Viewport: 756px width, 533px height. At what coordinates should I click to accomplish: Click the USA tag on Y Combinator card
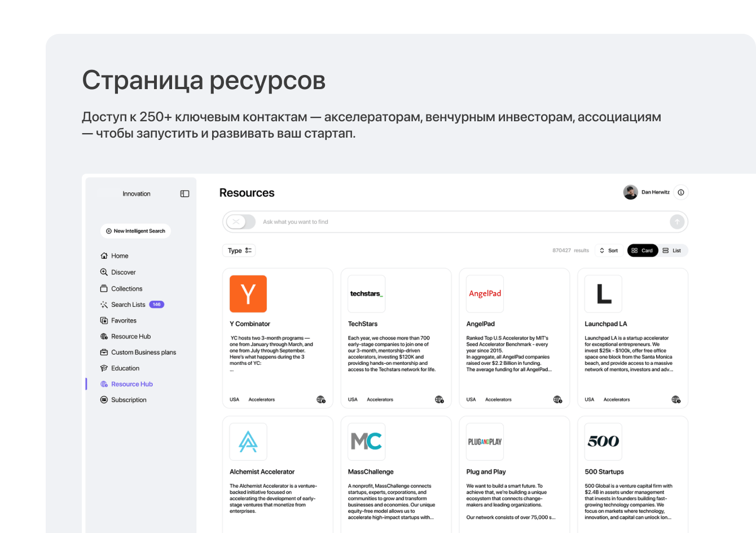pos(235,399)
